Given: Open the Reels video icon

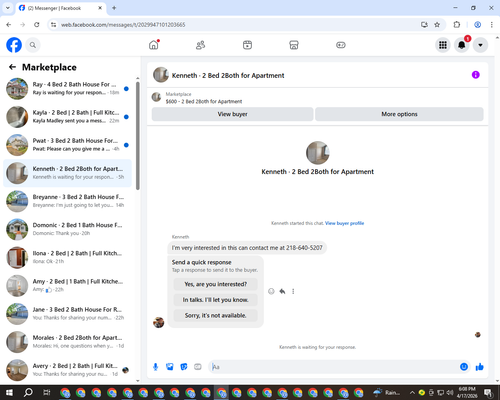Looking at the screenshot, I should [247, 45].
